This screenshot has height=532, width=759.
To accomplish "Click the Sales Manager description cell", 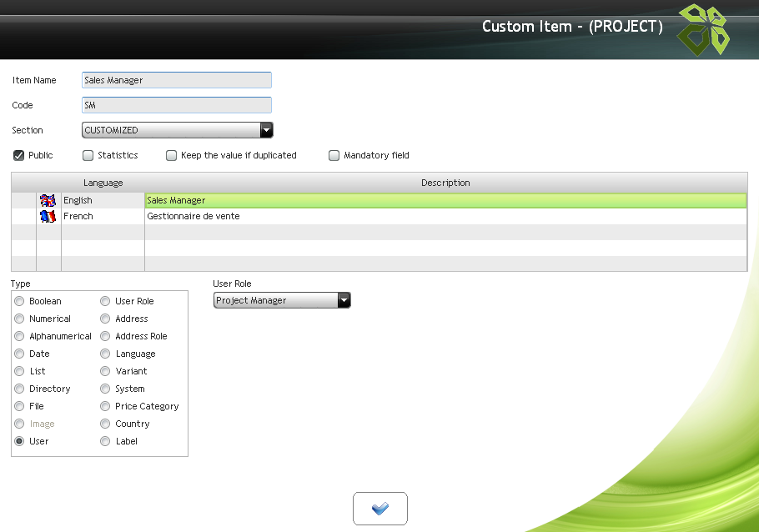I will (x=445, y=200).
